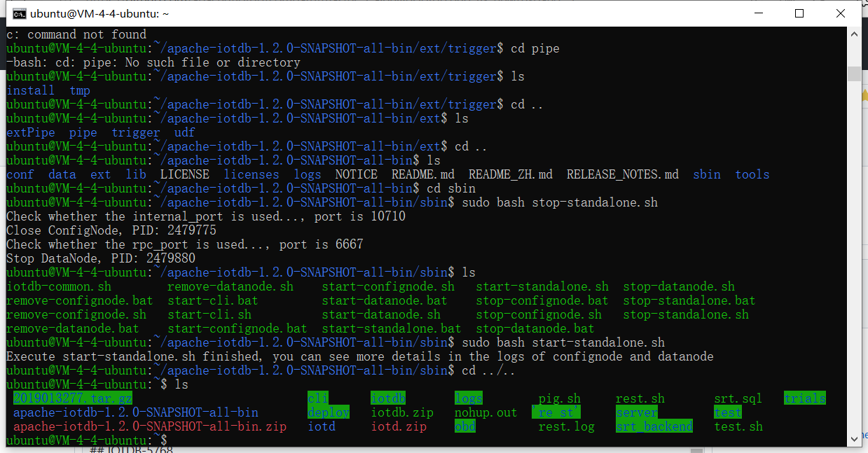Click remove-confignode.bat in the sbin listing
Viewport: 868px width, 453px height.
(x=80, y=300)
